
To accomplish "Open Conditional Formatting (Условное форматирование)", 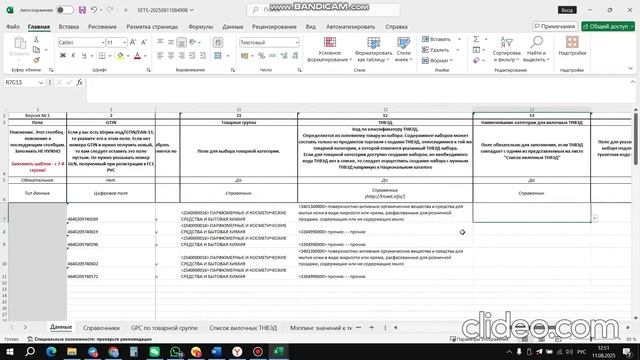I will click(x=329, y=49).
